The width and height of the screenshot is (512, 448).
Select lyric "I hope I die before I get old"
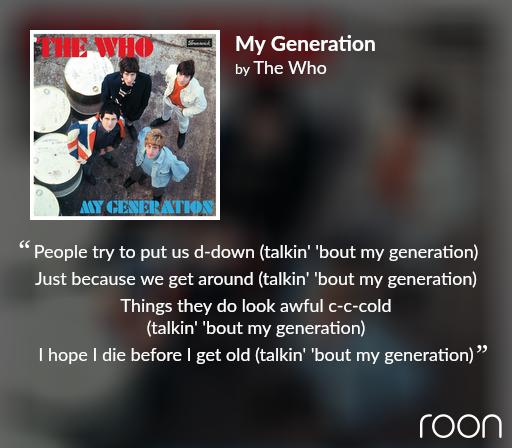tap(144, 355)
